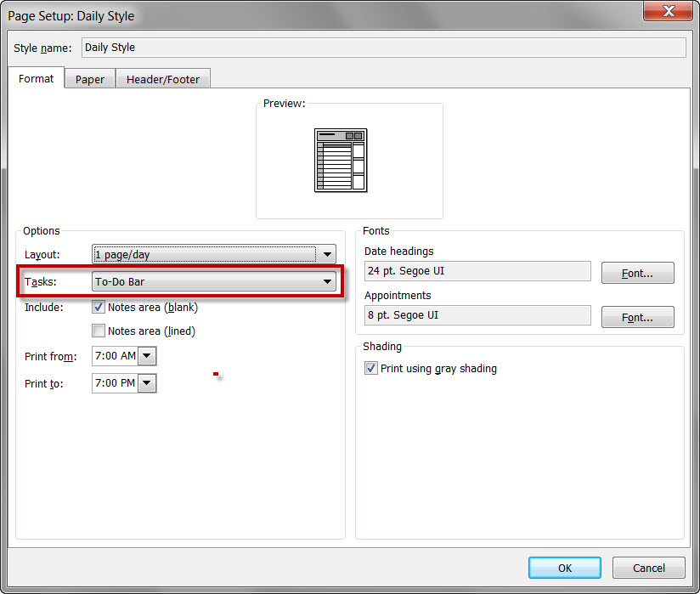This screenshot has height=594, width=700.
Task: Uncheck Notes area (blank) checkbox
Action: 99,307
